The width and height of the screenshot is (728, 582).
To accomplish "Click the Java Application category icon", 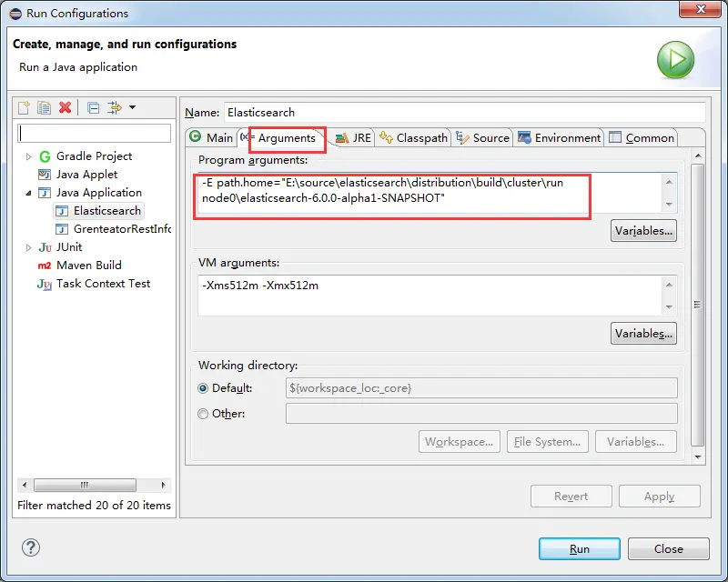I will point(45,193).
